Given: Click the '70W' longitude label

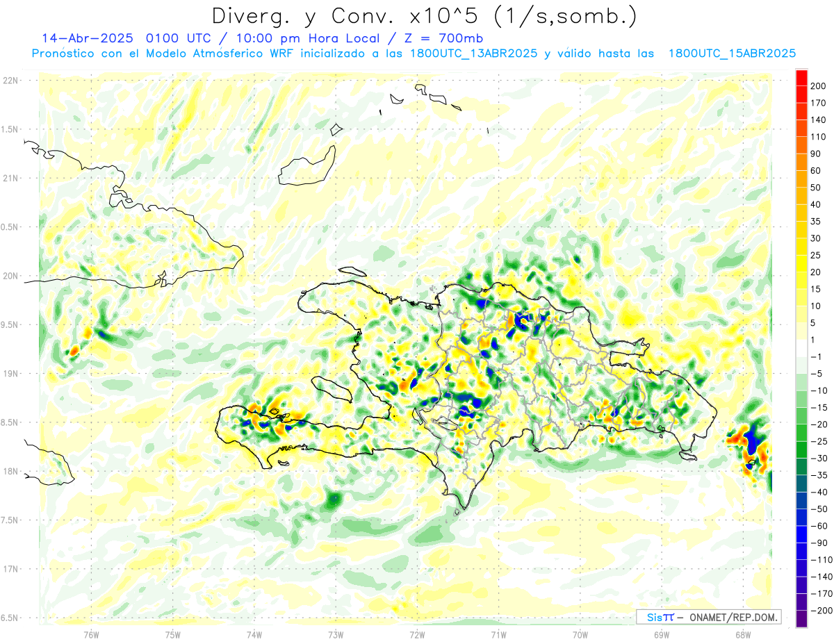Looking at the screenshot, I should 580,634.
